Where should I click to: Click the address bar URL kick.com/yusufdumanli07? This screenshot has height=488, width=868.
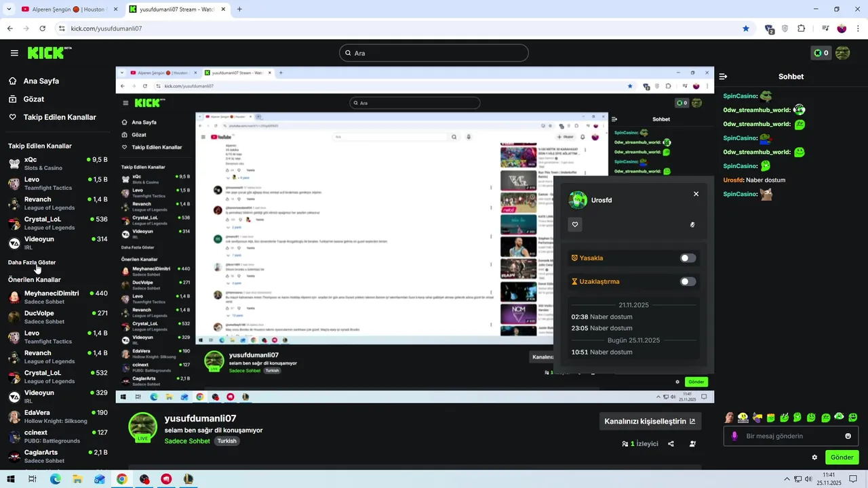(106, 28)
